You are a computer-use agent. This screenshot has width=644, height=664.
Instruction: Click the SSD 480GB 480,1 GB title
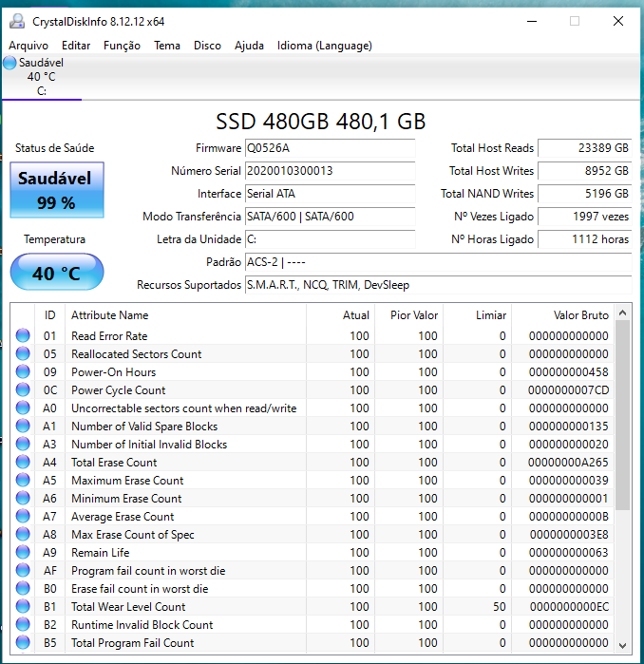pos(320,122)
